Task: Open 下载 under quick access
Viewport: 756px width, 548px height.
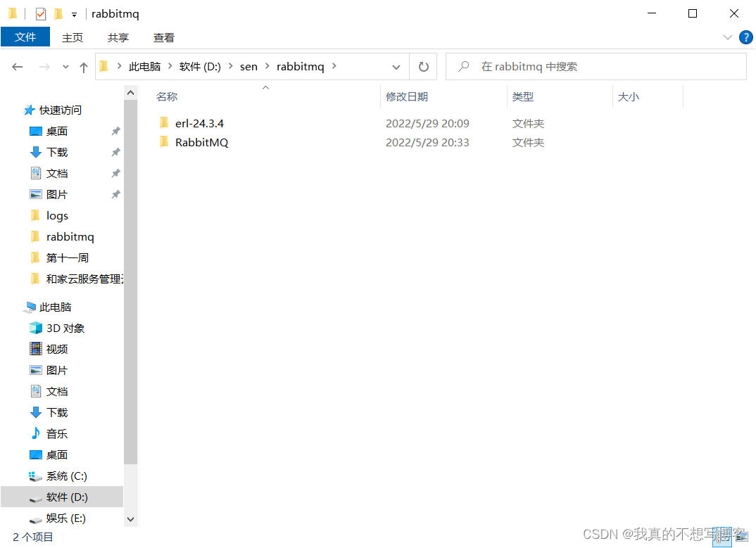Action: [x=57, y=153]
